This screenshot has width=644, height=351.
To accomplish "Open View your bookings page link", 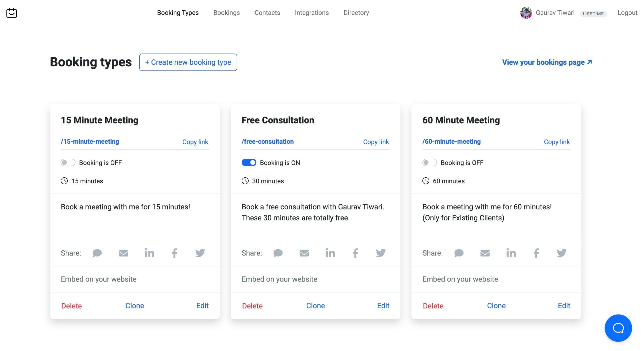I will point(547,62).
